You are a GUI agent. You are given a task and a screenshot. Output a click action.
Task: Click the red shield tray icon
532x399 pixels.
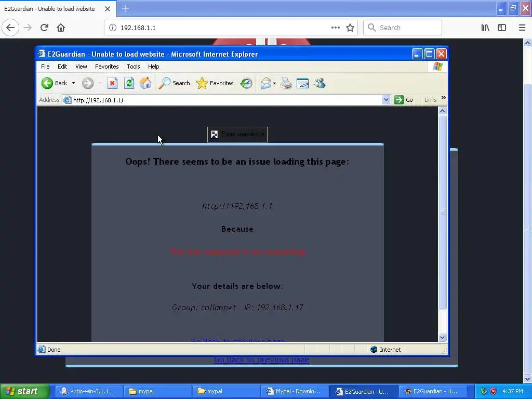coord(494,391)
